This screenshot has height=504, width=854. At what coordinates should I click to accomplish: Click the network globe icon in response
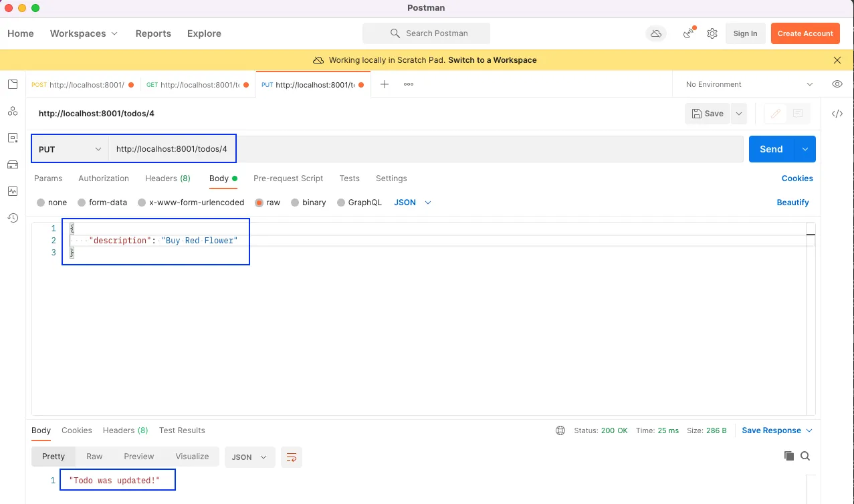560,430
